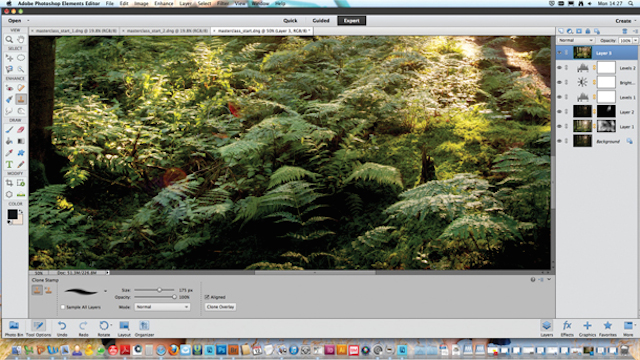This screenshot has height=360, width=640.
Task: Select the Zoom tool
Action: [x=9, y=40]
